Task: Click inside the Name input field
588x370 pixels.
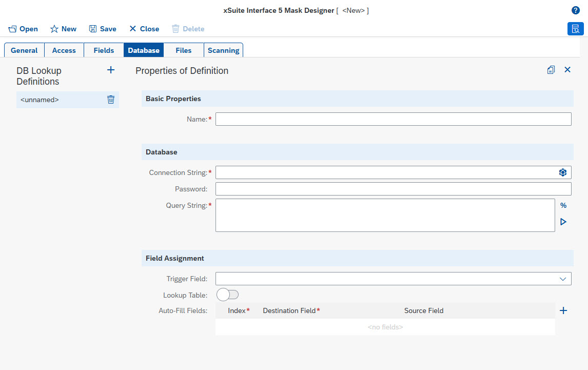Action: [393, 119]
